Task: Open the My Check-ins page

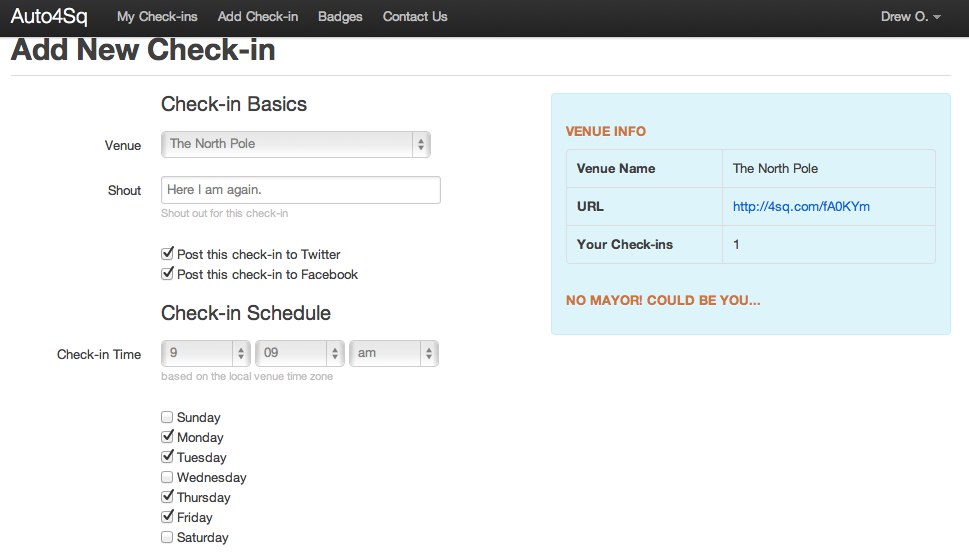Action: click(157, 17)
